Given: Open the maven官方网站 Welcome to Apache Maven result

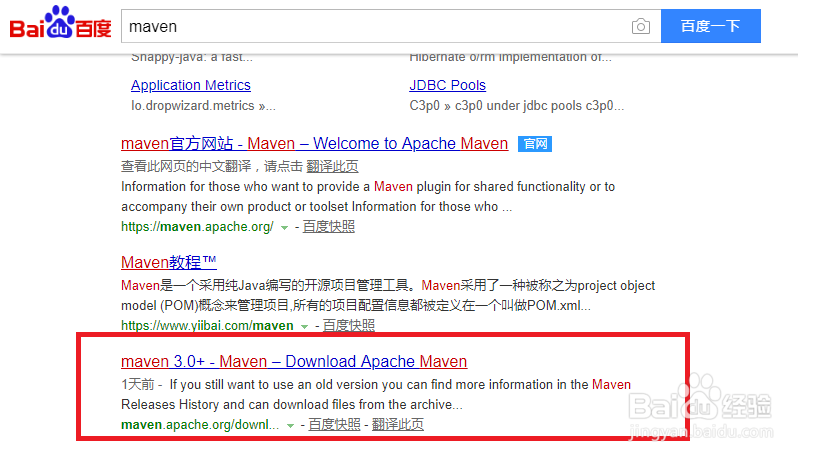Looking at the screenshot, I should pos(314,144).
